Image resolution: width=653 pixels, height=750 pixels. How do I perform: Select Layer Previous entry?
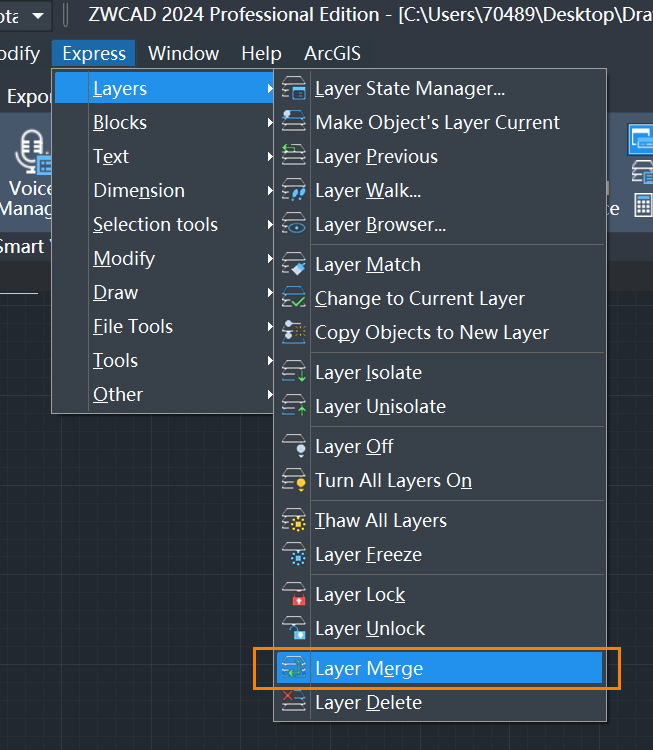(440, 156)
